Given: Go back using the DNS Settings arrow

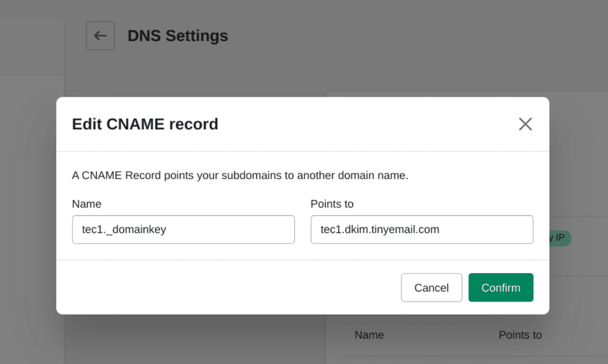Looking at the screenshot, I should point(100,36).
